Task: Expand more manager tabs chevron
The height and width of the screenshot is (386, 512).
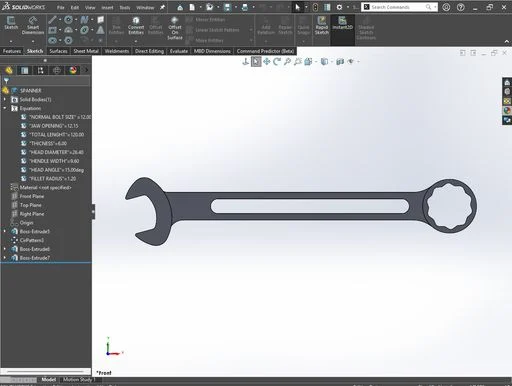Action: point(86,70)
